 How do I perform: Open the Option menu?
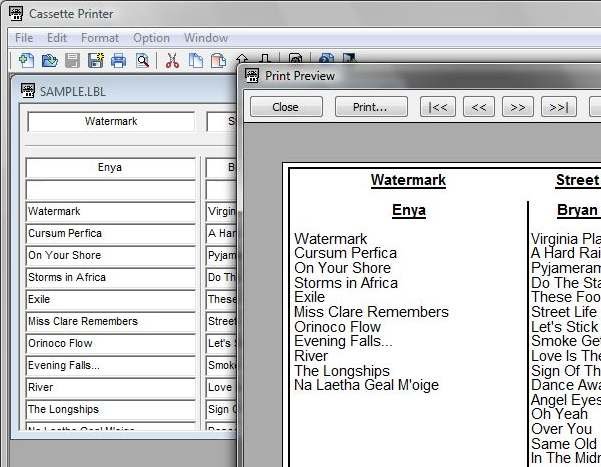click(151, 38)
